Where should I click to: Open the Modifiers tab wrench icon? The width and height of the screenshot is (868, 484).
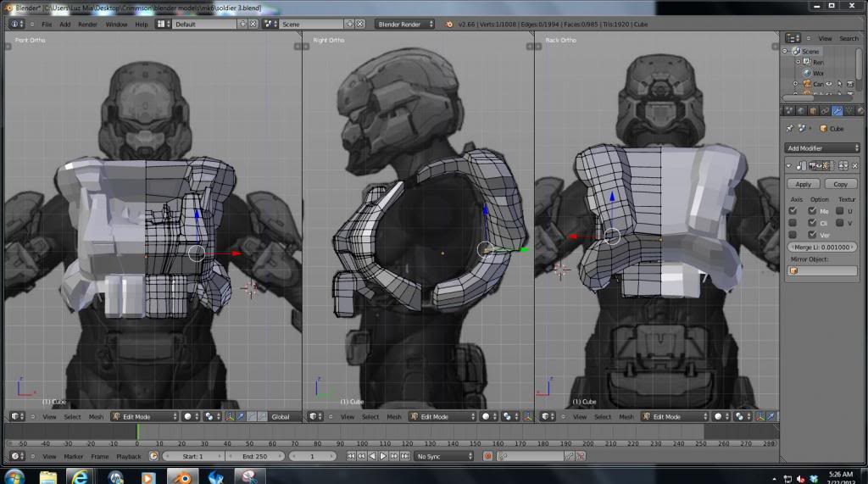point(837,110)
